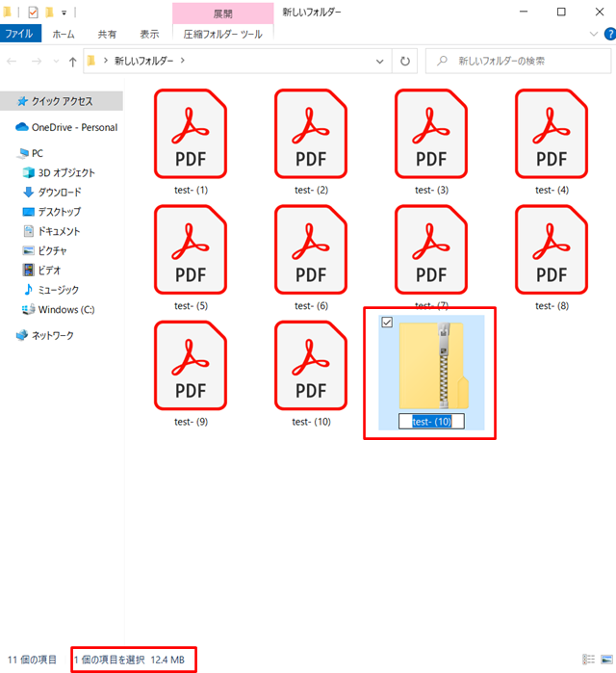Click the 1 個の項目を選択 12.4 MB status text
Image resolution: width=616 pixels, height=673 pixels.
129,660
